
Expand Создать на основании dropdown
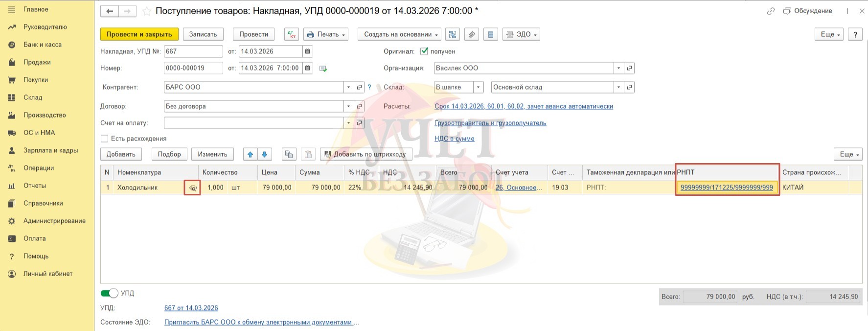coord(399,34)
